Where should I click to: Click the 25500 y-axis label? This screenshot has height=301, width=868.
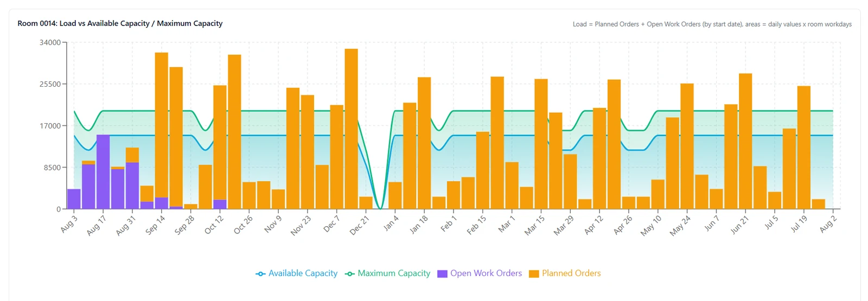click(50, 84)
